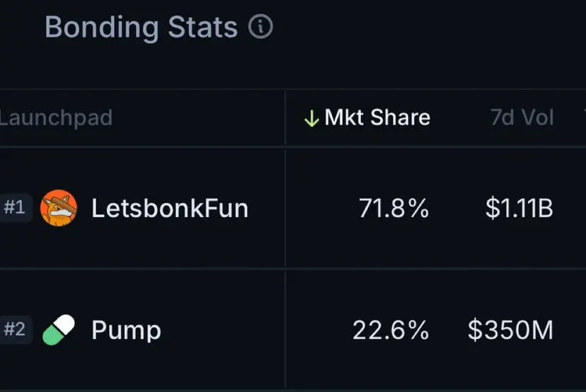Click the Bonding Stats heading

(x=142, y=28)
